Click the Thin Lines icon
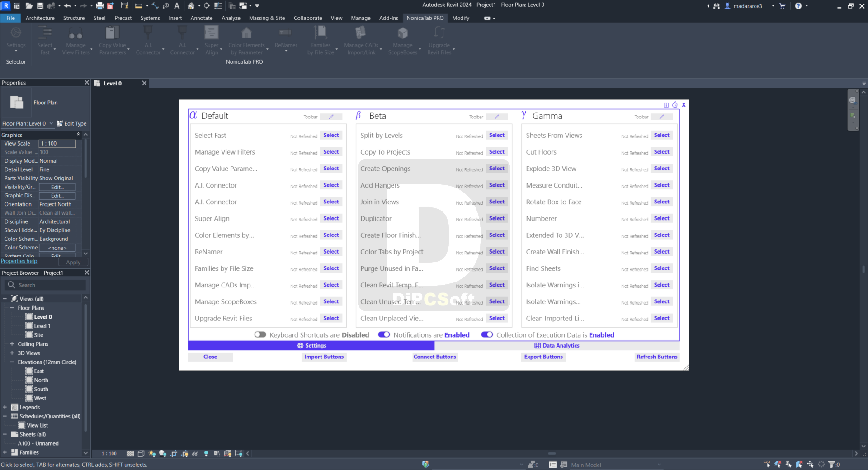Image resolution: width=868 pixels, height=470 pixels. tap(218, 6)
